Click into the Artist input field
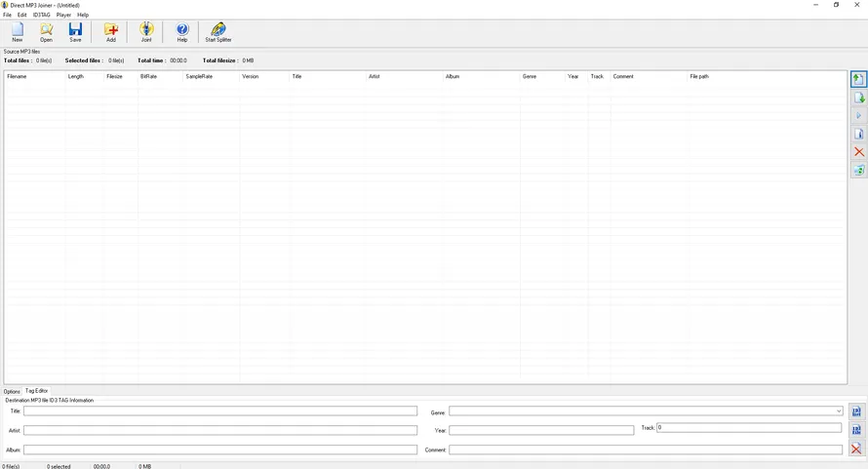 (220, 430)
